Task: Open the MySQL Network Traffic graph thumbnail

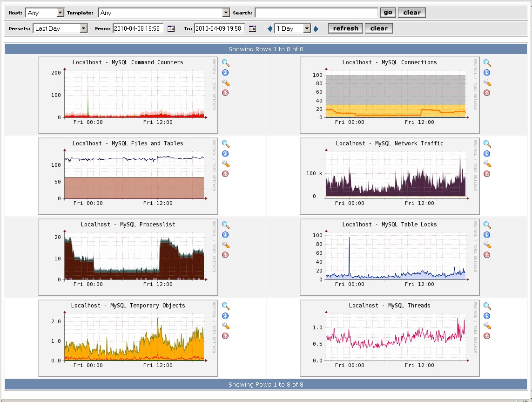Action: click(390, 176)
